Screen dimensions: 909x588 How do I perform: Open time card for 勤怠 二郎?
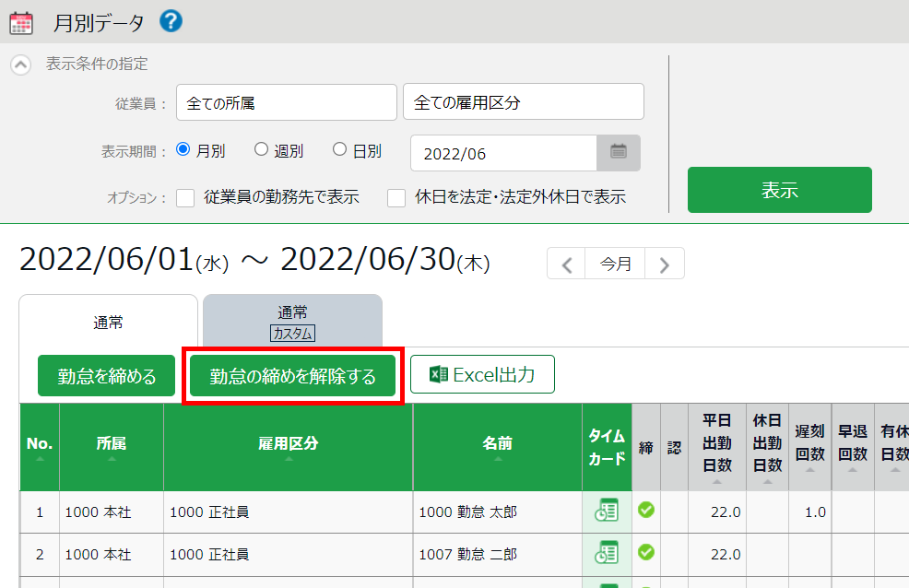point(607,554)
